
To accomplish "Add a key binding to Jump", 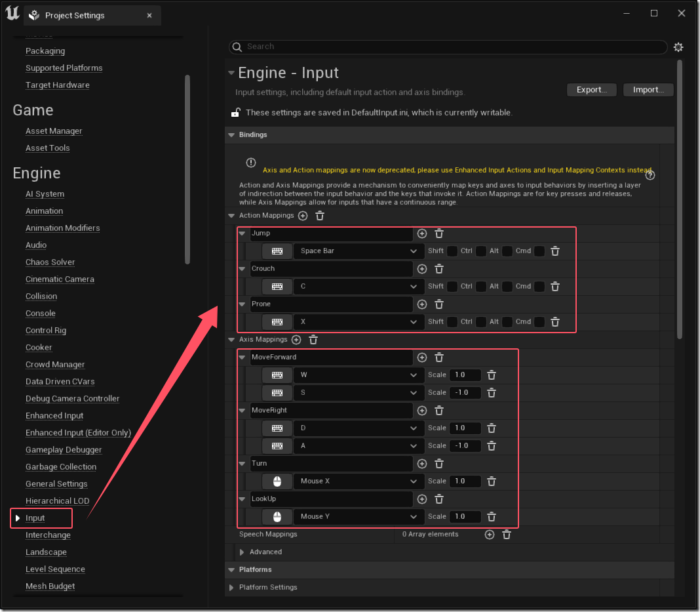I will pos(422,233).
